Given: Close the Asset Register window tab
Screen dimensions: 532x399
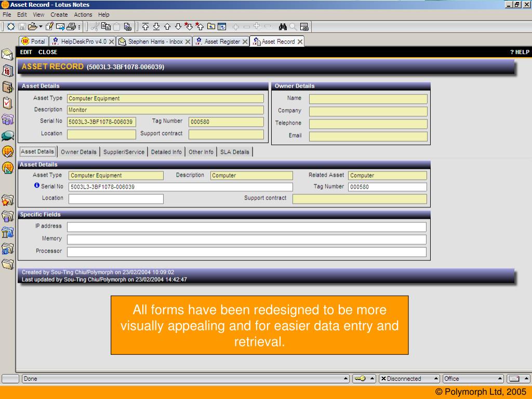Looking at the screenshot, I should [245, 42].
